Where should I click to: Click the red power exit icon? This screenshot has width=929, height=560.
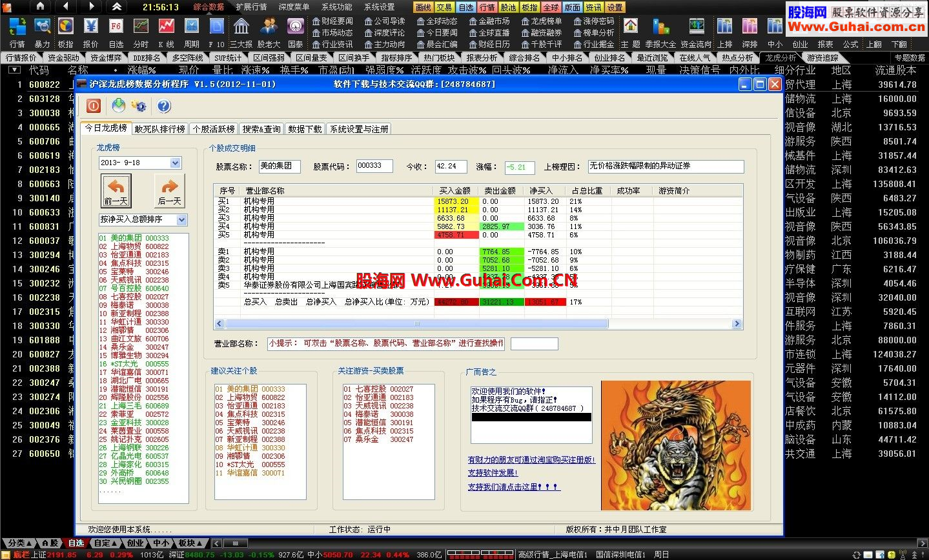click(x=94, y=106)
